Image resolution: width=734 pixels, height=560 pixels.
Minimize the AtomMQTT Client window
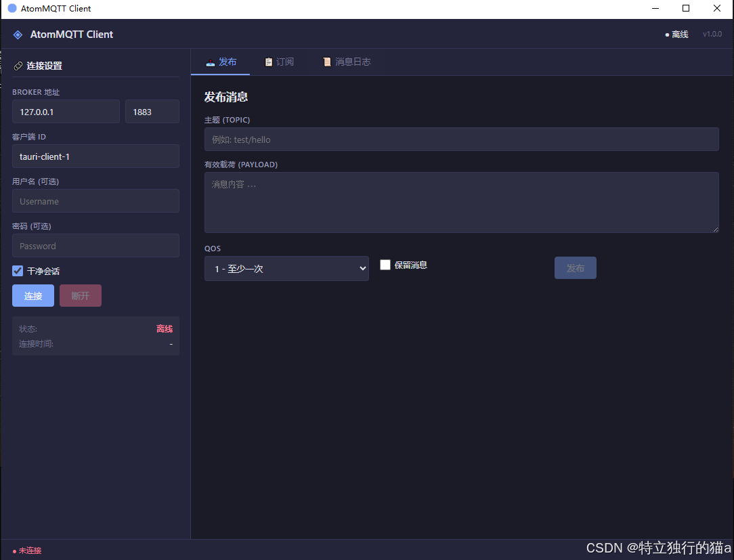point(655,8)
